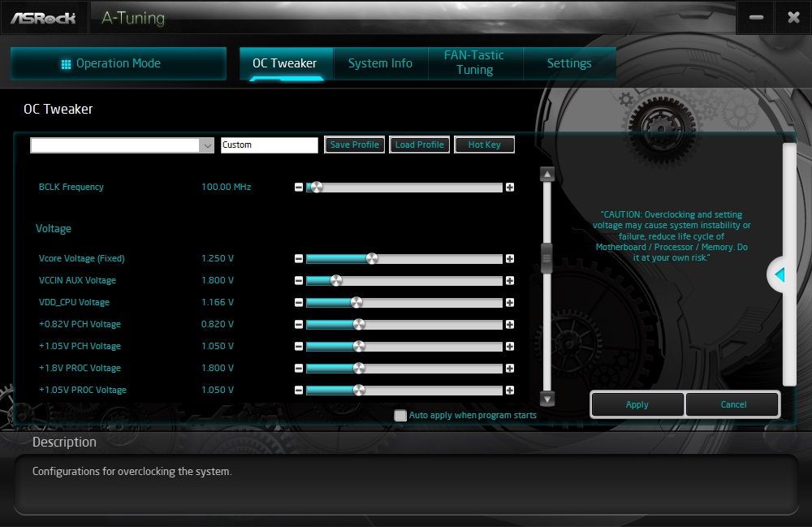
Task: Click the Custom profile name field
Action: point(270,145)
